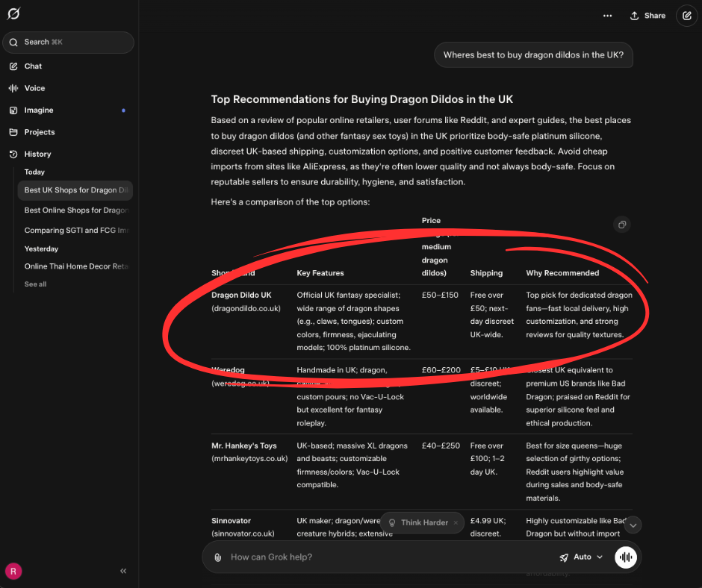702x588 pixels.
Task: Click the Share button
Action: pos(647,16)
